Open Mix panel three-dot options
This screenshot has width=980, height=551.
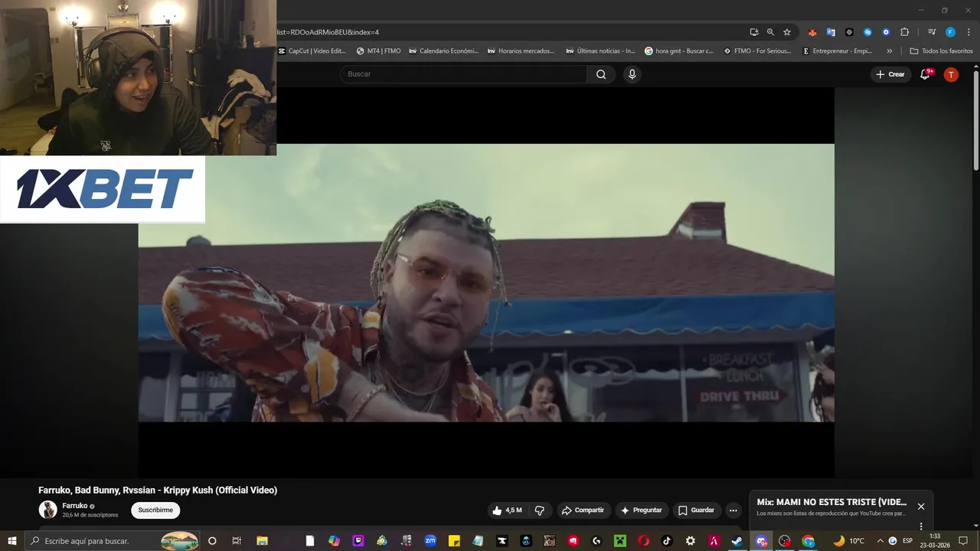pos(921,527)
